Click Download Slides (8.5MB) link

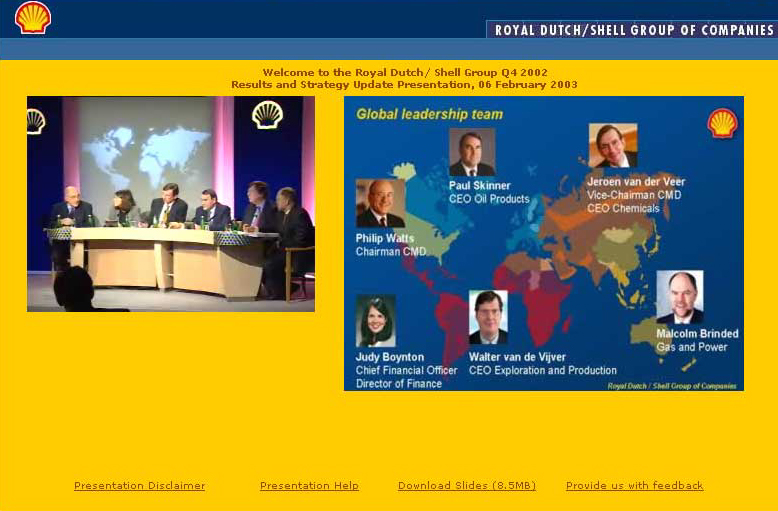(x=467, y=486)
